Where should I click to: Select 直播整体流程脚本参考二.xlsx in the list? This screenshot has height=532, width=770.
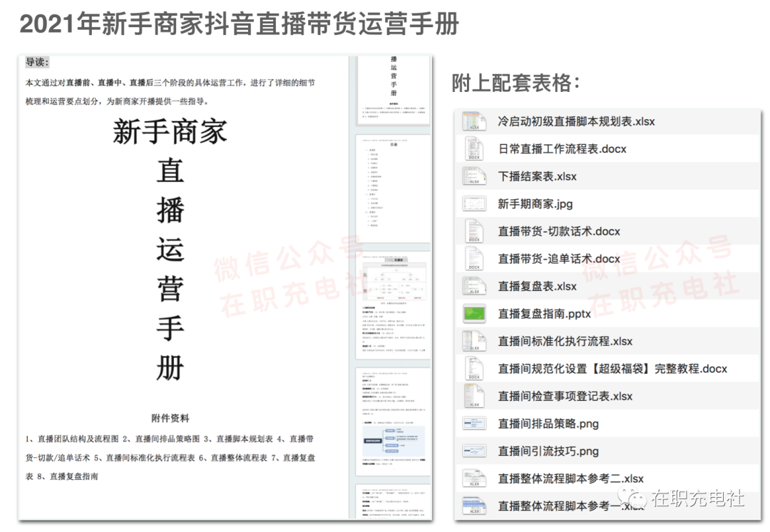tap(570, 479)
